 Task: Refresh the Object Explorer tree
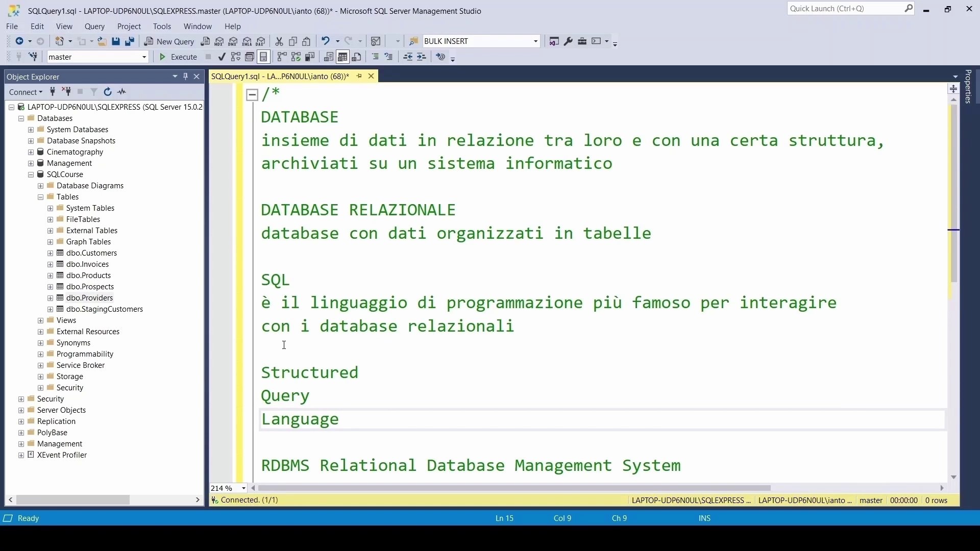click(108, 92)
